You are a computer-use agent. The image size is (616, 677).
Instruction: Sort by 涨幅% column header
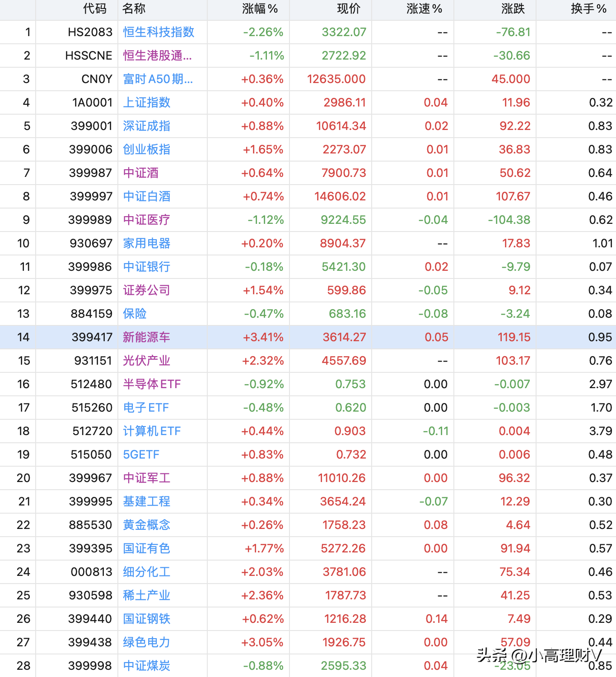(260, 9)
